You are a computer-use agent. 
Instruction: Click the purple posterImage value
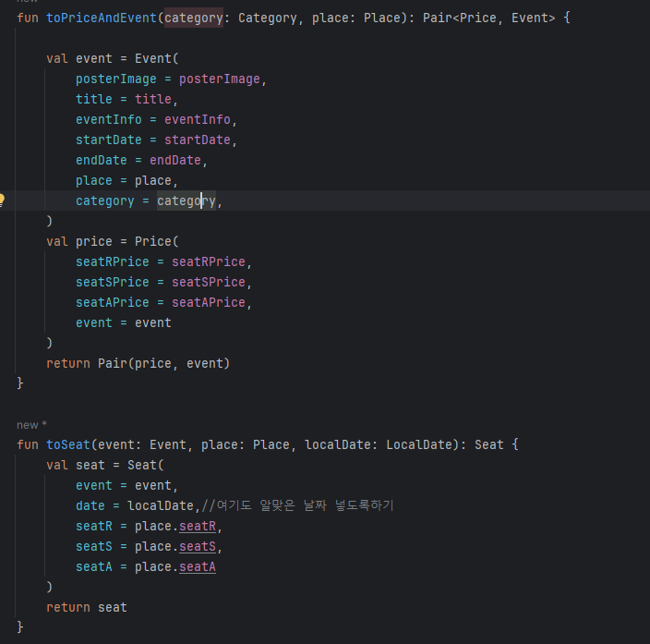click(220, 79)
